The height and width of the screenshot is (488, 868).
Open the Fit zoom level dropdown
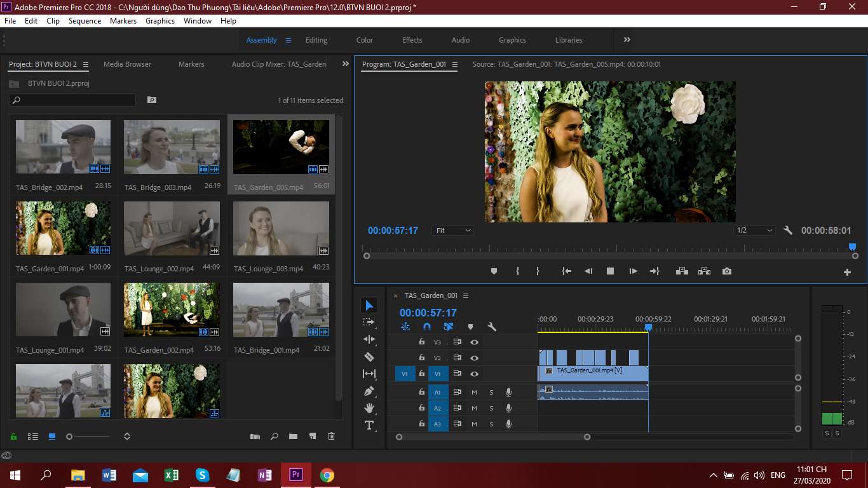coord(453,231)
